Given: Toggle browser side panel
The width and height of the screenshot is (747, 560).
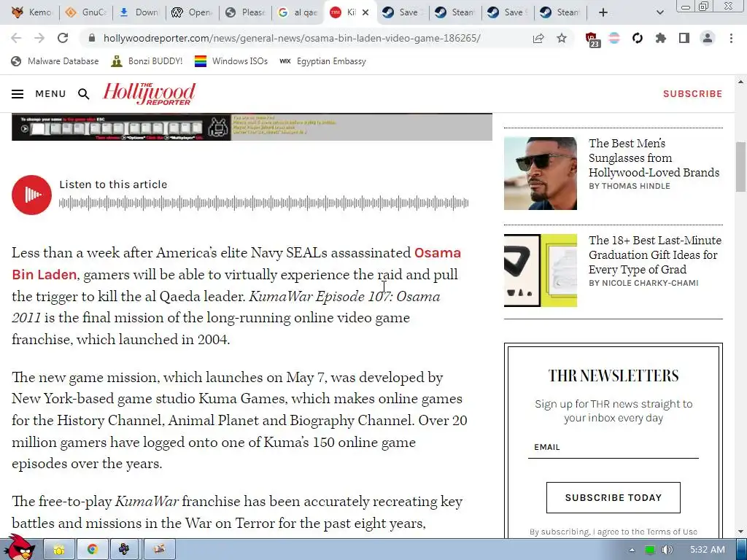Looking at the screenshot, I should coord(684,38).
